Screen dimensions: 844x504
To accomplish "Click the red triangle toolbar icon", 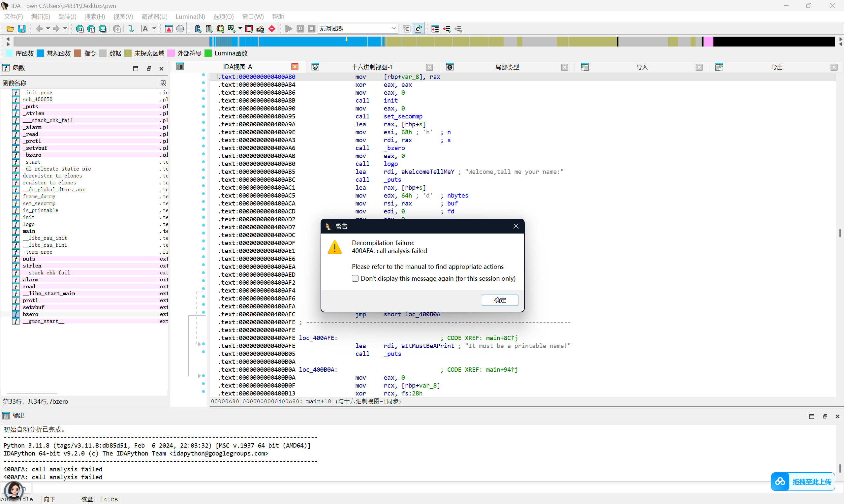I will click(x=169, y=29).
